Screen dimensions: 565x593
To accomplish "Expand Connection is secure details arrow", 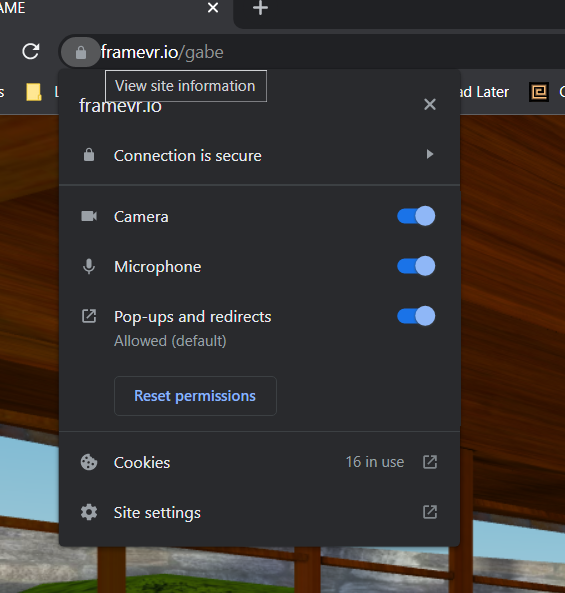I will click(x=430, y=154).
